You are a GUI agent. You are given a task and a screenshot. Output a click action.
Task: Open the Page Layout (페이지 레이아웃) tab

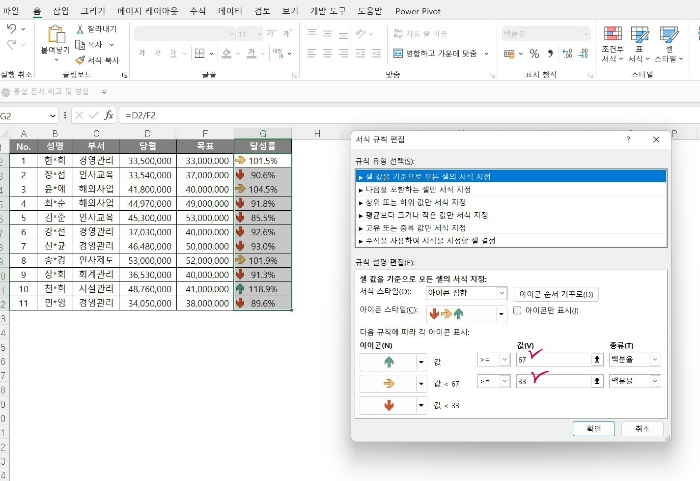pos(147,11)
